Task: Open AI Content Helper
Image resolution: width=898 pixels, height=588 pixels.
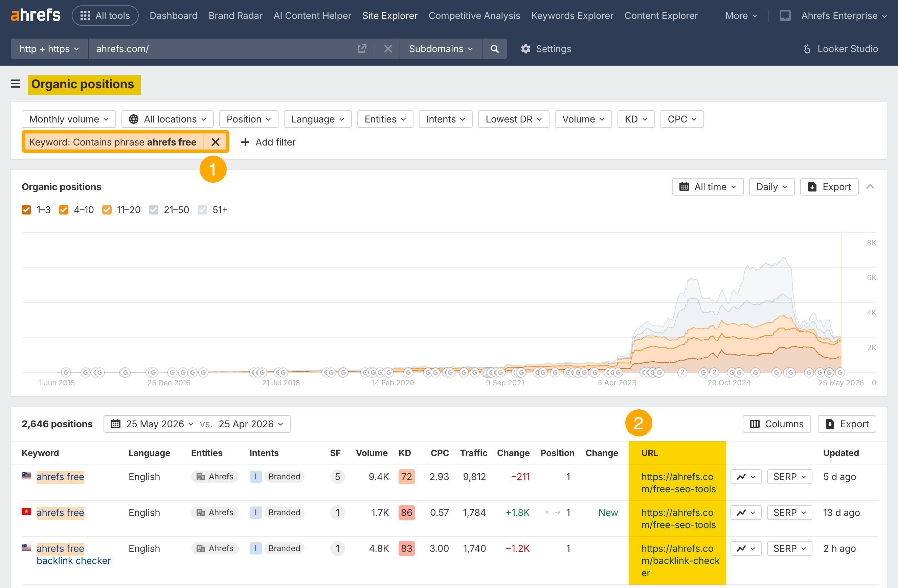Action: pos(312,16)
